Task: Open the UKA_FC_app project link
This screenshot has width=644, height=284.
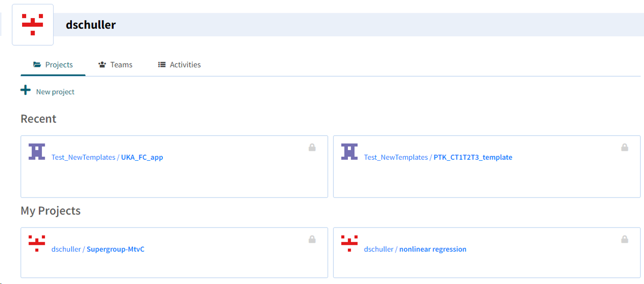Action: point(142,158)
